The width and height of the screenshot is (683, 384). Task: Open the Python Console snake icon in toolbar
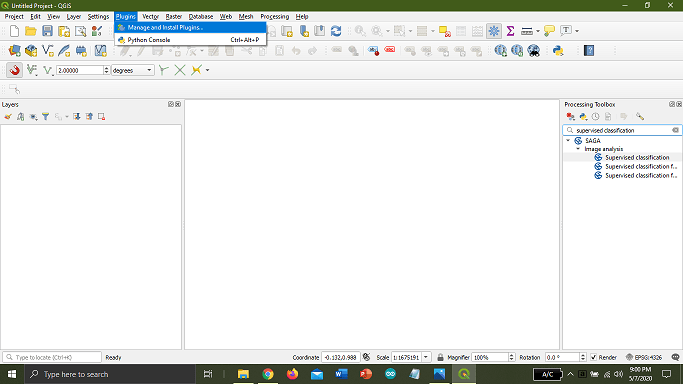click(558, 51)
